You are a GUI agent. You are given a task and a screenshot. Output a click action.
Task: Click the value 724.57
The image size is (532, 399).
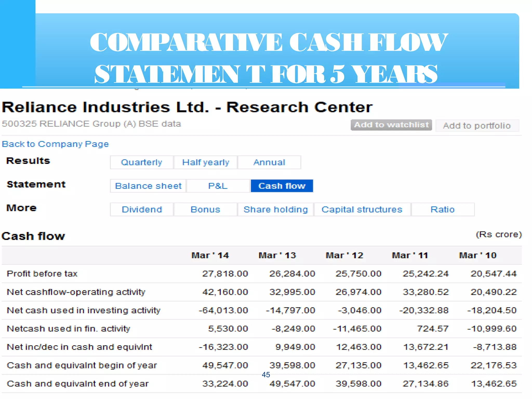click(433, 329)
